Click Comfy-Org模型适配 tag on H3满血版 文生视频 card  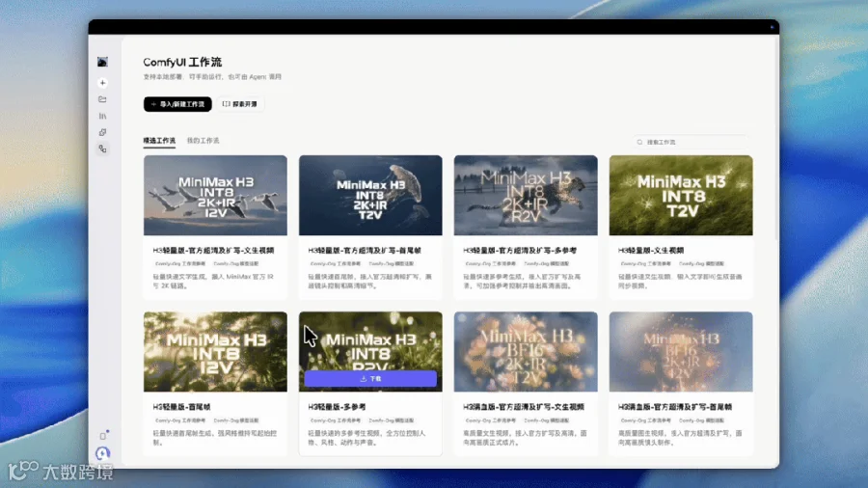pyautogui.click(x=547, y=420)
